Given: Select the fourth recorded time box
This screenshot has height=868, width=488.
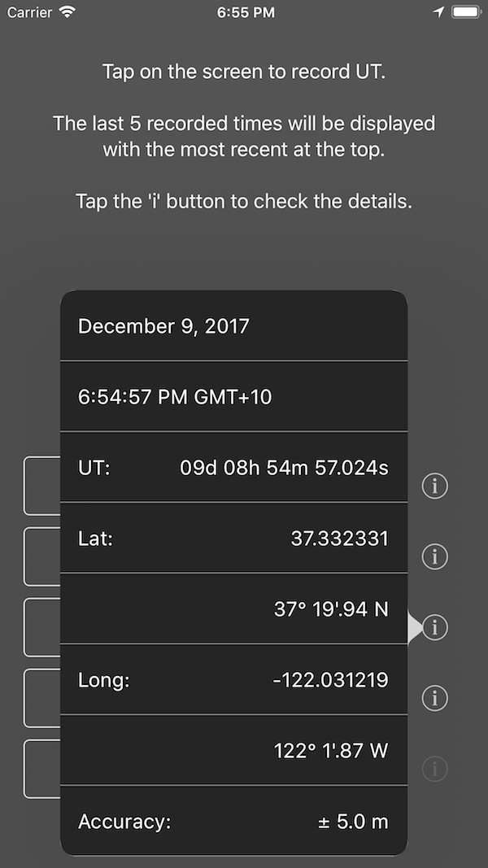Looking at the screenshot, I should point(41,698).
